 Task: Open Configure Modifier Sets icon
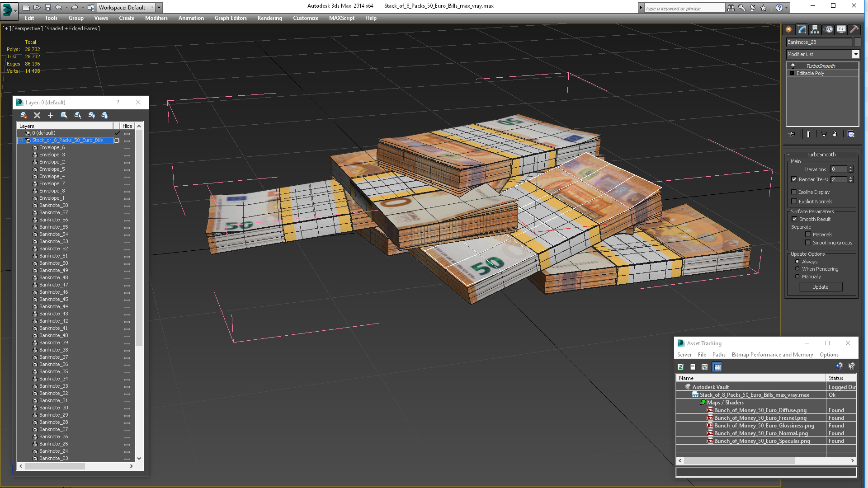851,134
